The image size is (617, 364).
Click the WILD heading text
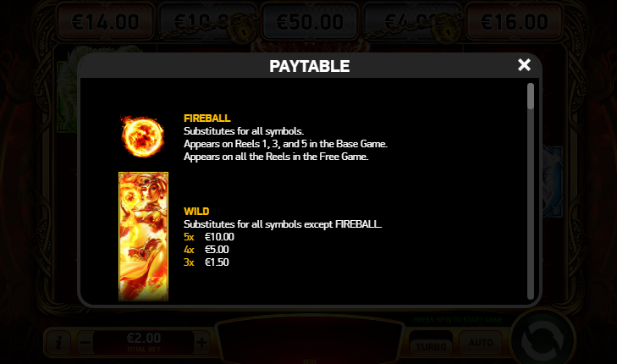point(196,212)
